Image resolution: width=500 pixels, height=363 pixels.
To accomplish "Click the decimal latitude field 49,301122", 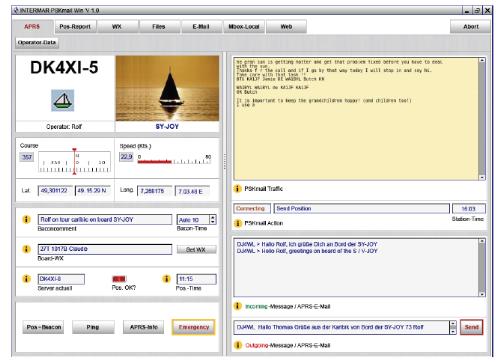I will 55,191.
